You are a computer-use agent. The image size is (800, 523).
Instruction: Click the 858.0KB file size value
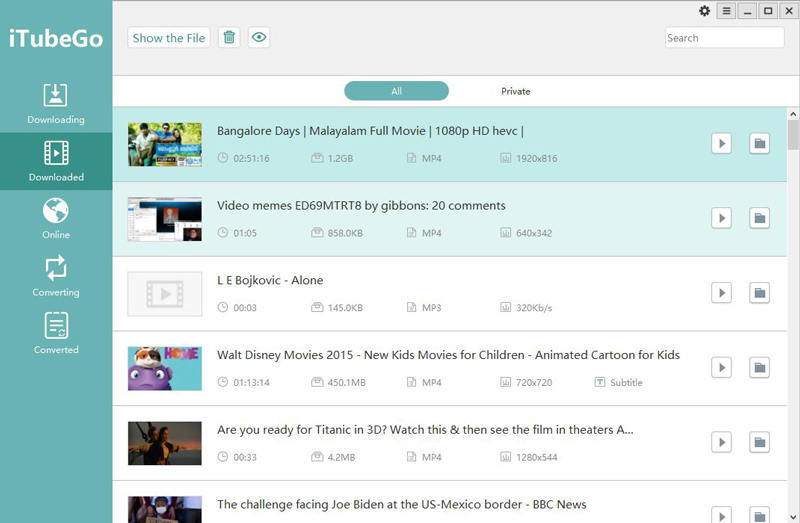pyautogui.click(x=345, y=233)
